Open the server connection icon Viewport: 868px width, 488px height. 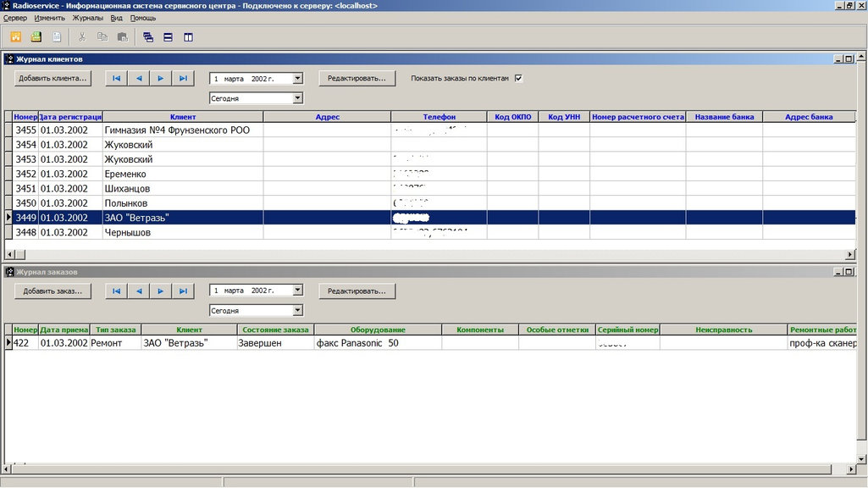pos(15,36)
